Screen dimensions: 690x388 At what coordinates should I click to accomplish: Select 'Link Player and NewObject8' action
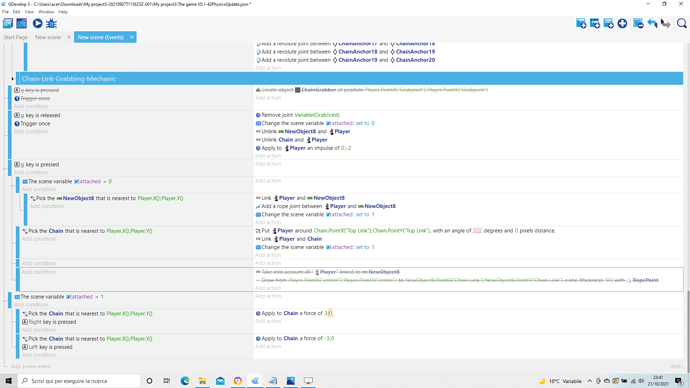(x=300, y=198)
